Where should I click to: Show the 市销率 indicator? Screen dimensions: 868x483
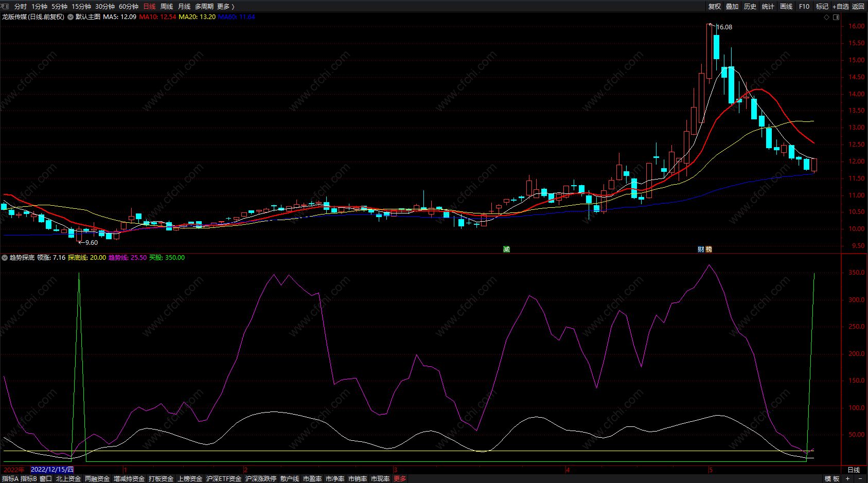(x=358, y=479)
